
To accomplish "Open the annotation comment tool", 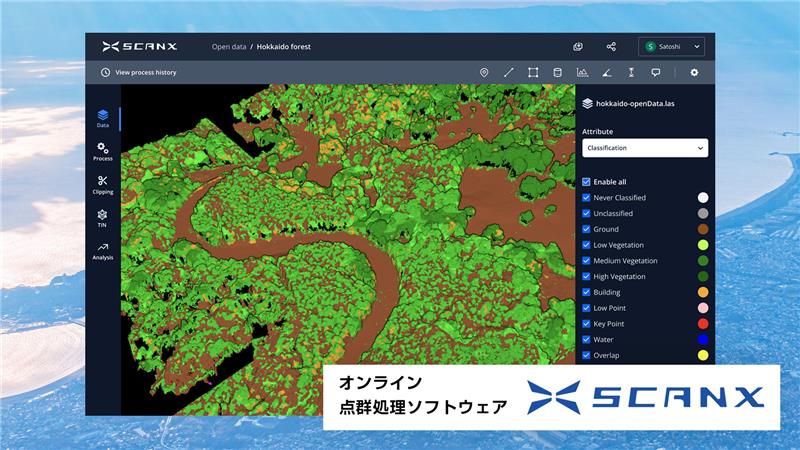I will coord(656,72).
